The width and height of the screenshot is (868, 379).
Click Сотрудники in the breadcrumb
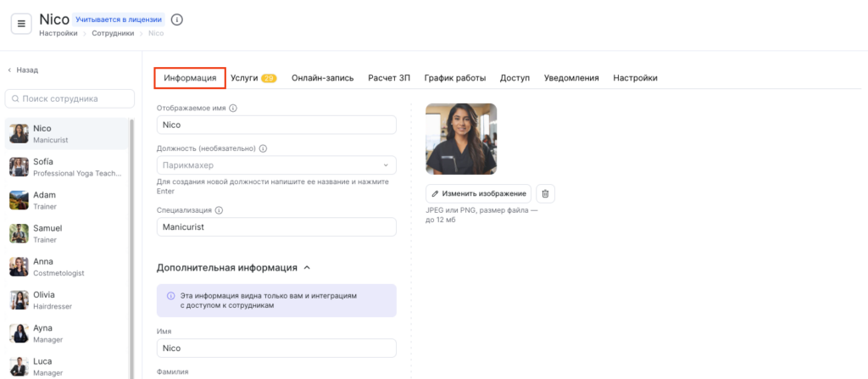(113, 33)
